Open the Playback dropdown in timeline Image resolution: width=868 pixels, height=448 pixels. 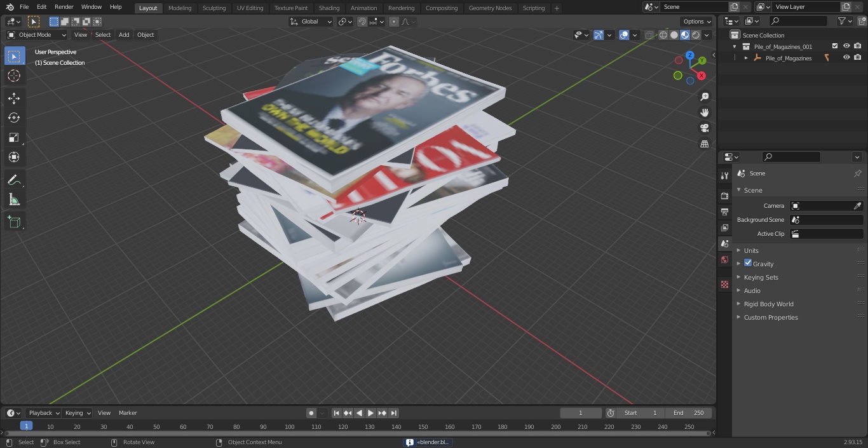(43, 413)
